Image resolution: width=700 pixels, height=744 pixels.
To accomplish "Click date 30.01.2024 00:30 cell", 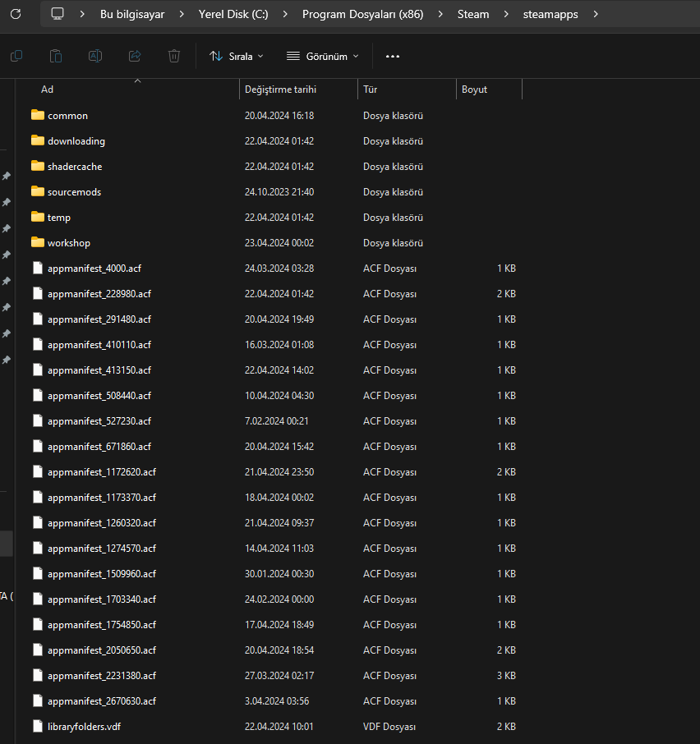I will tap(279, 574).
